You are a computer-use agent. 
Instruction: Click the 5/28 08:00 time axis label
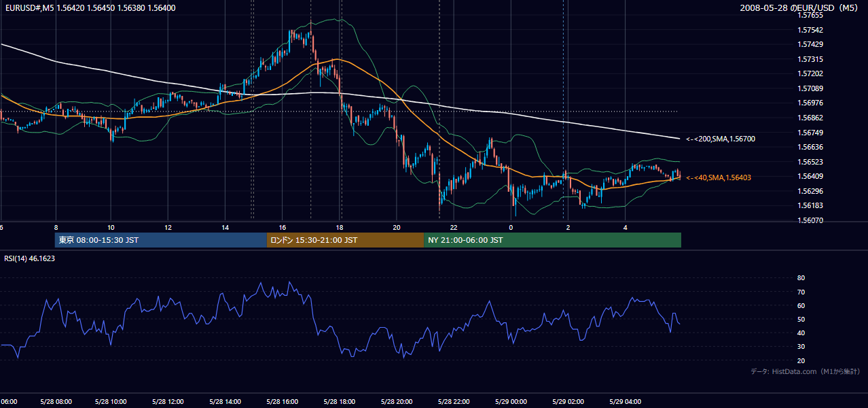(x=56, y=402)
